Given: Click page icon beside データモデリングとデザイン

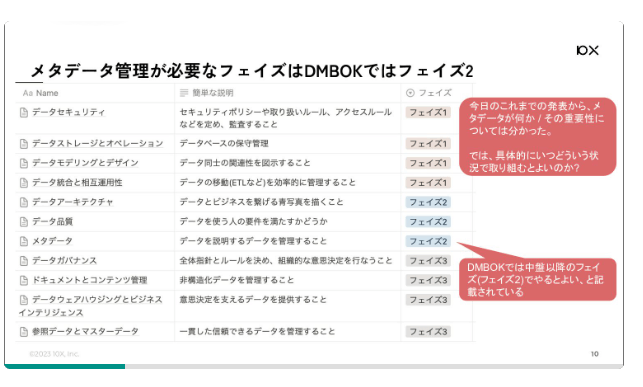Looking at the screenshot, I should pos(24,163).
